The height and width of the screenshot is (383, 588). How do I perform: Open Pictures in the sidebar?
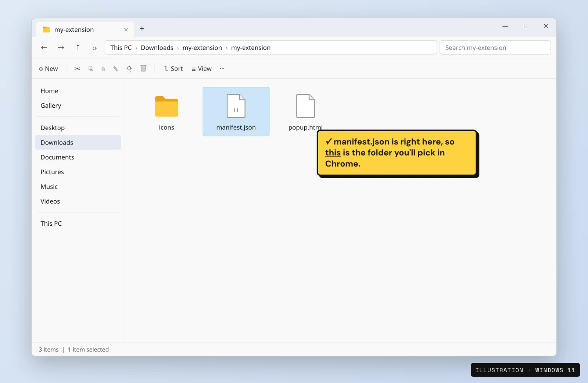(x=78, y=172)
